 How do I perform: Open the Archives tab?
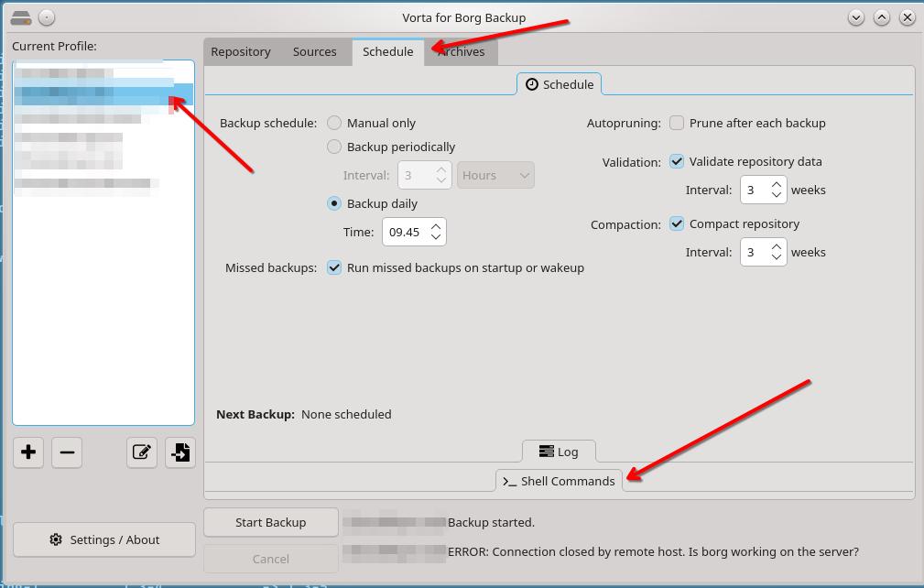coord(462,52)
